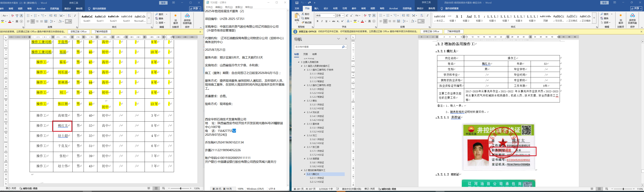Click 登录 sign-in button in left Word
Image resolution: width=644 pixels, height=192 pixels.
tap(163, 3)
